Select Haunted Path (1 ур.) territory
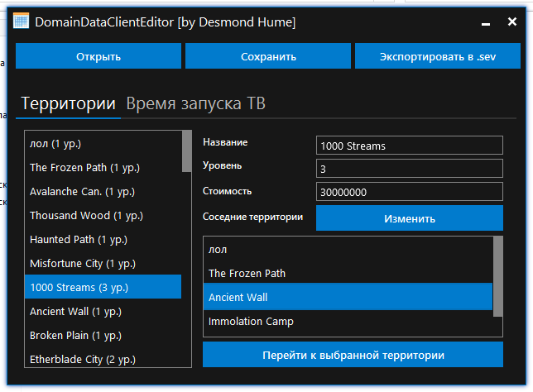Image resolution: width=533 pixels, height=392 pixels. 103,240
